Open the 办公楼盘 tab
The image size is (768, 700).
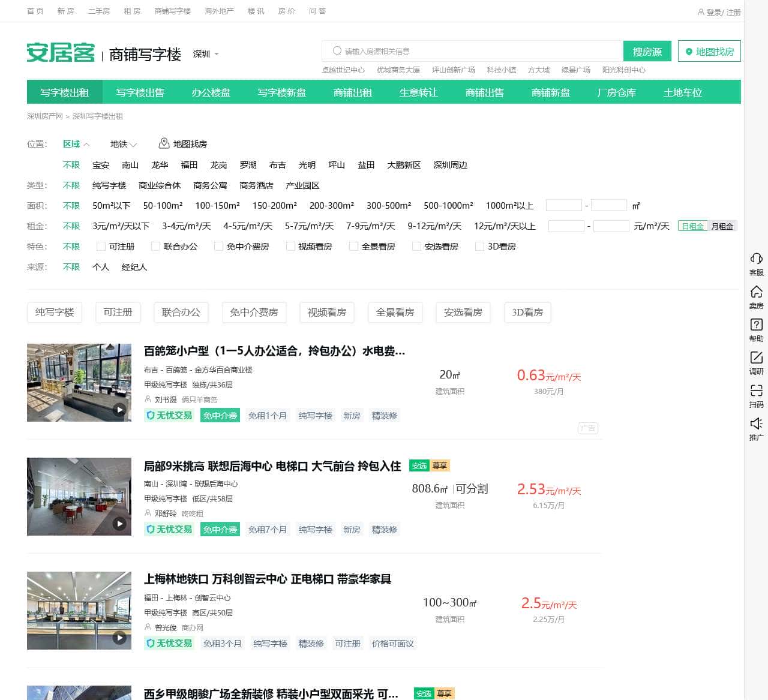(x=211, y=92)
